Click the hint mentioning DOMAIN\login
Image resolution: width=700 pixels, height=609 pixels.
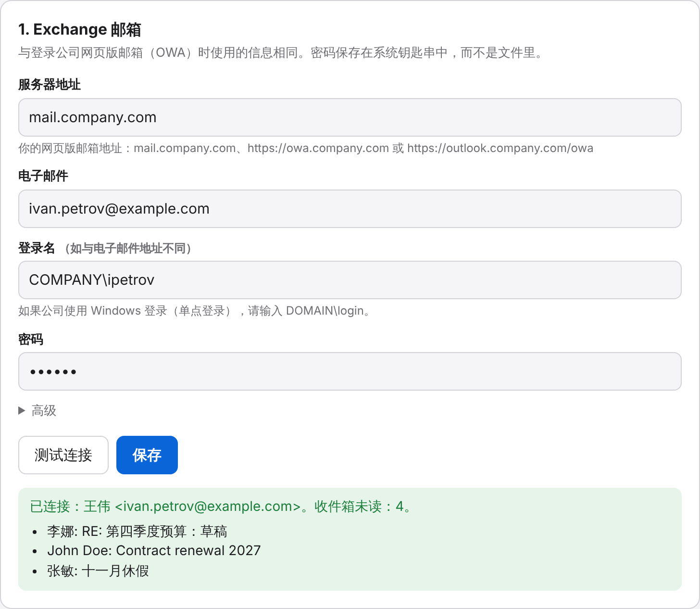[194, 311]
